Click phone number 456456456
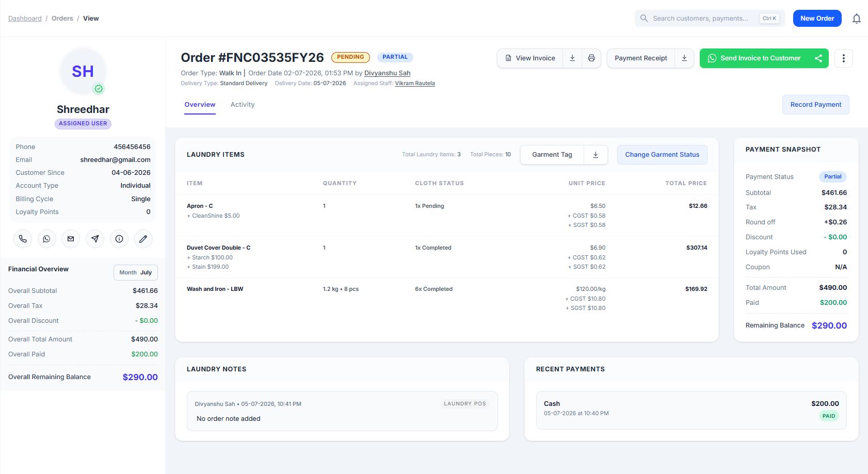Image resolution: width=868 pixels, height=474 pixels. [x=132, y=147]
